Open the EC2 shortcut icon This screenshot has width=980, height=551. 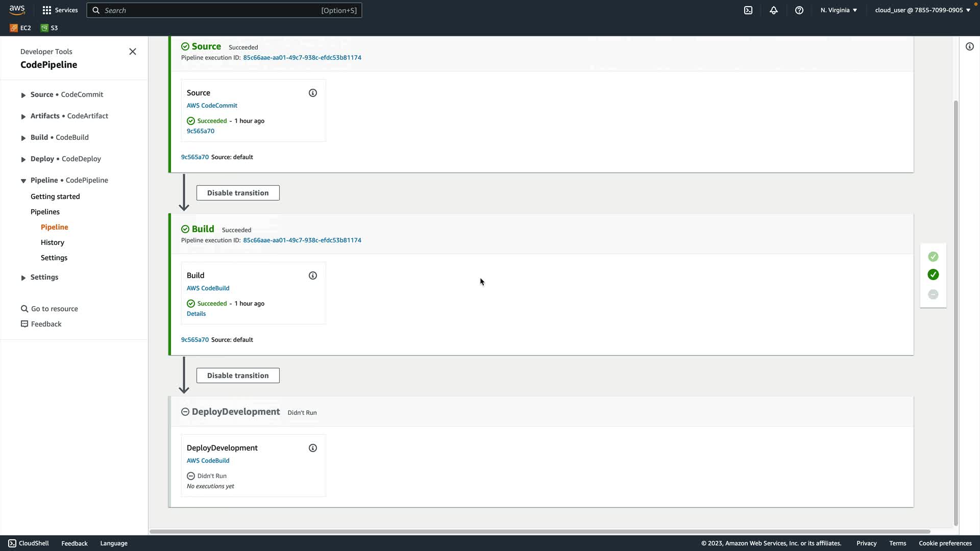point(20,28)
